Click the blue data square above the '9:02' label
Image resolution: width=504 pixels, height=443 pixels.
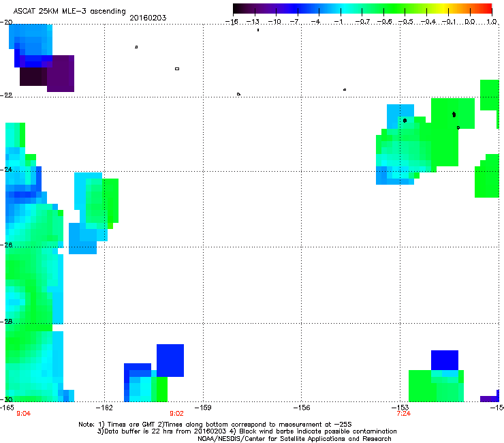[x=170, y=361]
